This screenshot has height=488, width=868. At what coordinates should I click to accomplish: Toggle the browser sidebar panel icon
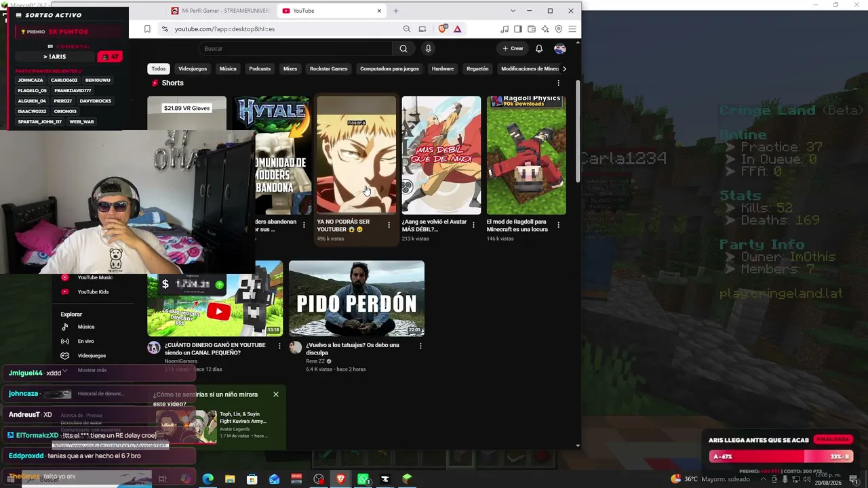pyautogui.click(x=518, y=29)
